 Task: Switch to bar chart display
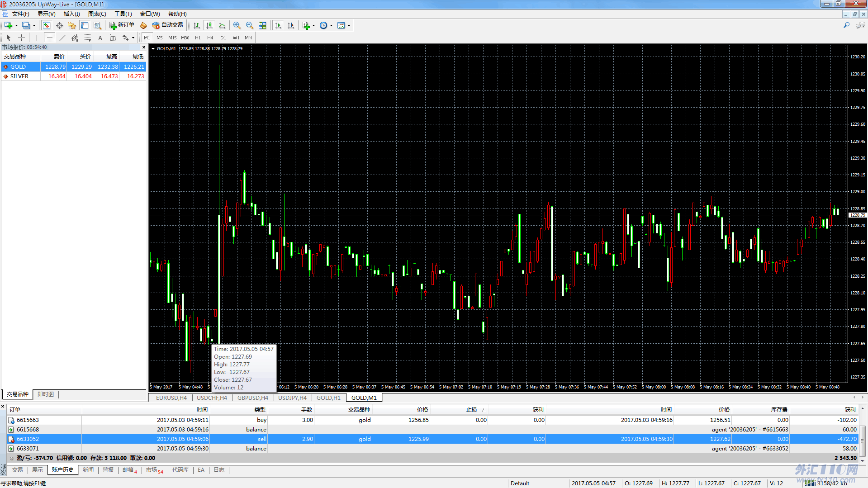197,25
